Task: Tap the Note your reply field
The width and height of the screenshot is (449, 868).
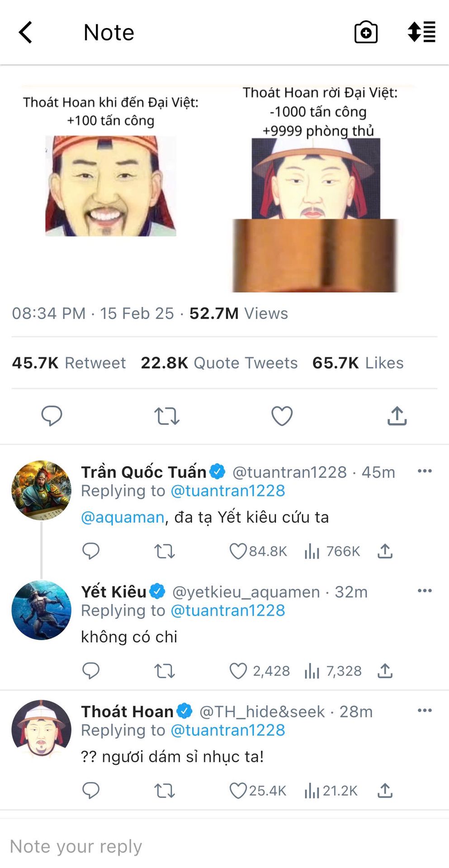Action: (224, 846)
